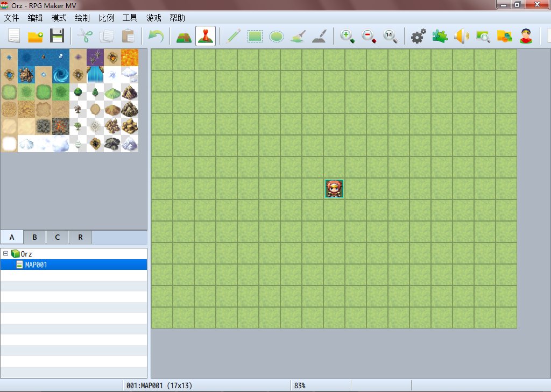Select the player start character on map
The image size is (551, 392).
click(x=334, y=189)
